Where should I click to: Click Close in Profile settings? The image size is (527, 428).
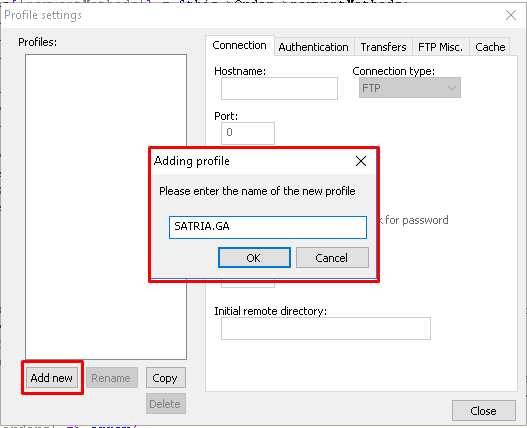(484, 411)
